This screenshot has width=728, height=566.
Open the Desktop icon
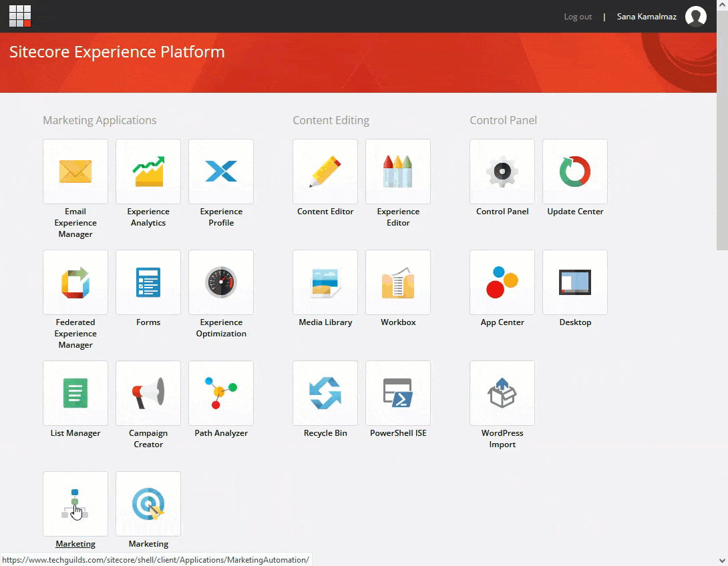click(x=575, y=282)
